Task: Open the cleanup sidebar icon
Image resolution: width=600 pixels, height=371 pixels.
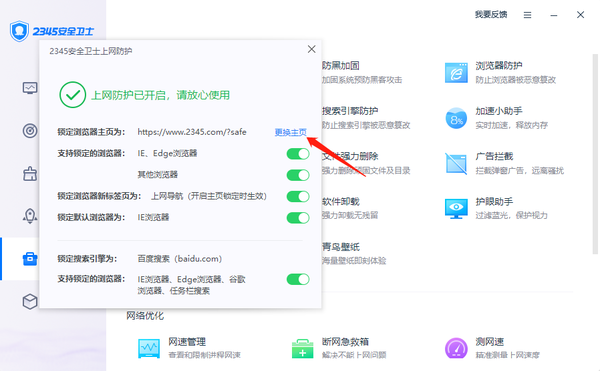Action: [x=30, y=174]
